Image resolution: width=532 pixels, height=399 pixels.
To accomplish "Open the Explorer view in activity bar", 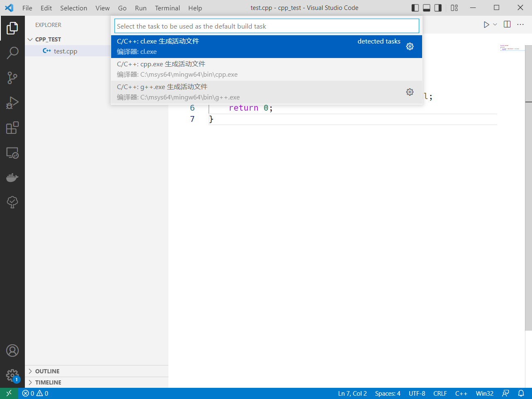I will [12, 28].
